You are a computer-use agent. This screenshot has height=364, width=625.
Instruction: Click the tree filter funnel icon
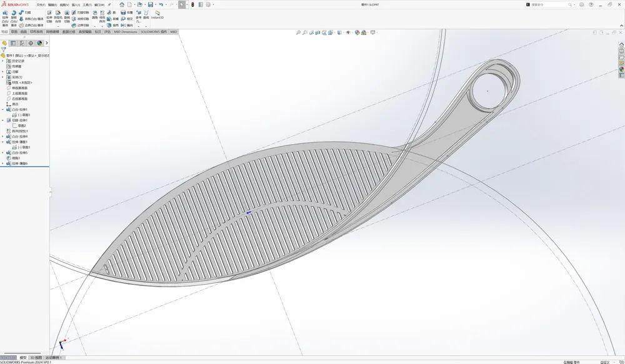coord(4,50)
